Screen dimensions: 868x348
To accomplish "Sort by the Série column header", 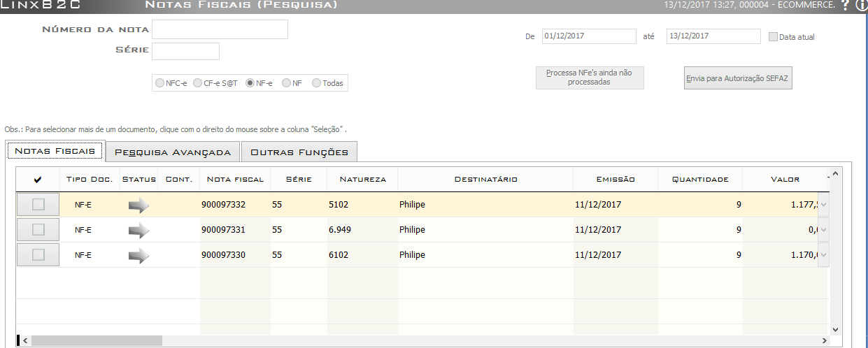I will point(299,180).
